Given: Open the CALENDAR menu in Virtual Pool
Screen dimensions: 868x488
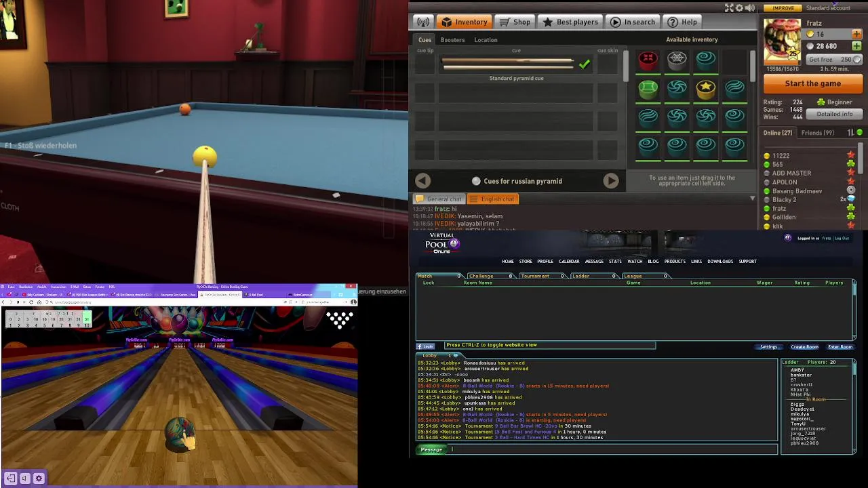Looking at the screenshot, I should click(x=569, y=261).
